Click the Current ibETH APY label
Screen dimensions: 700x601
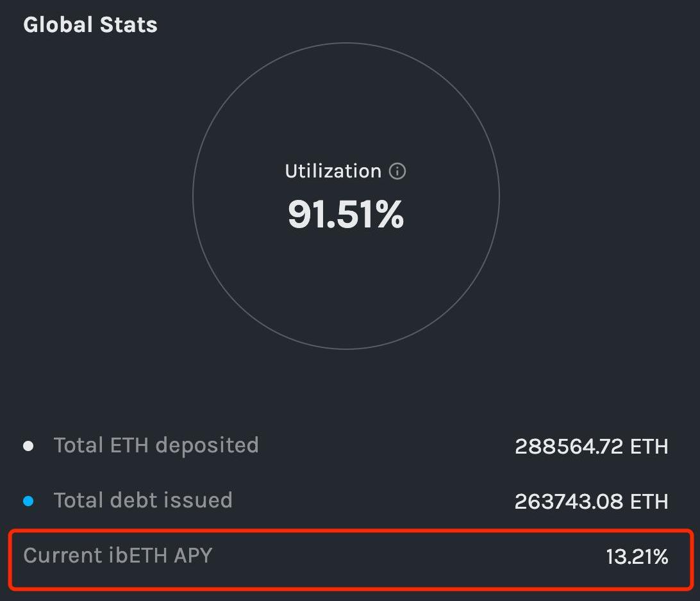[x=118, y=556]
